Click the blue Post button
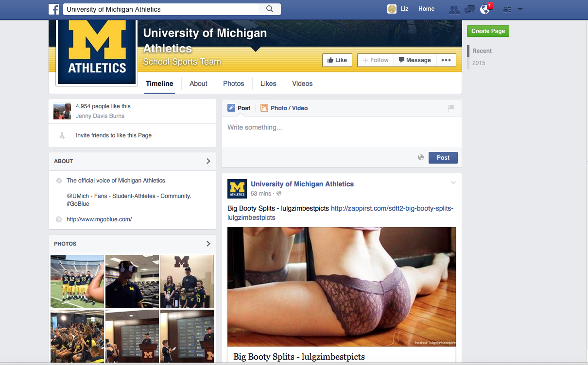Screen dimensions: 588x365 tap(443, 158)
